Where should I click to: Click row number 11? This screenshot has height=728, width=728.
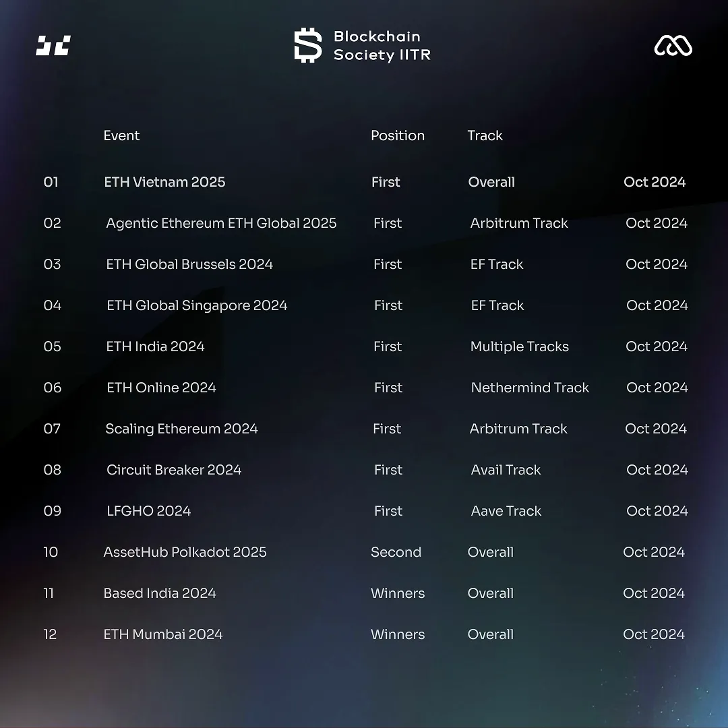click(x=49, y=593)
